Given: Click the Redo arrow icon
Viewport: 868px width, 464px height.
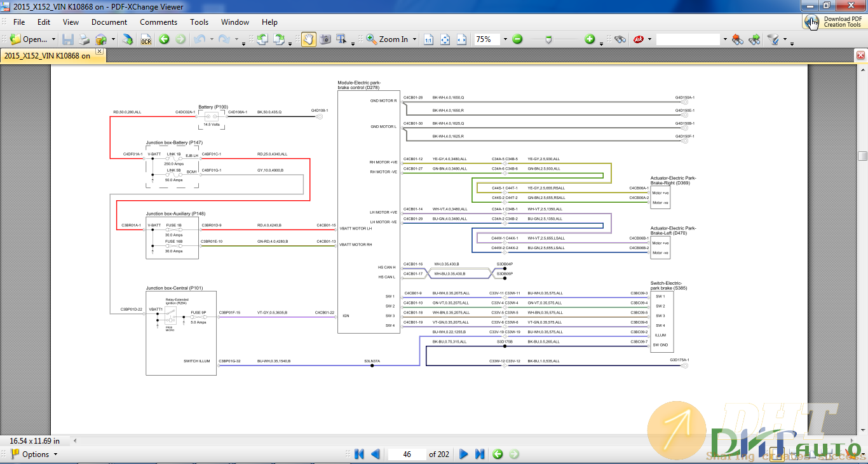Looking at the screenshot, I should point(224,39).
